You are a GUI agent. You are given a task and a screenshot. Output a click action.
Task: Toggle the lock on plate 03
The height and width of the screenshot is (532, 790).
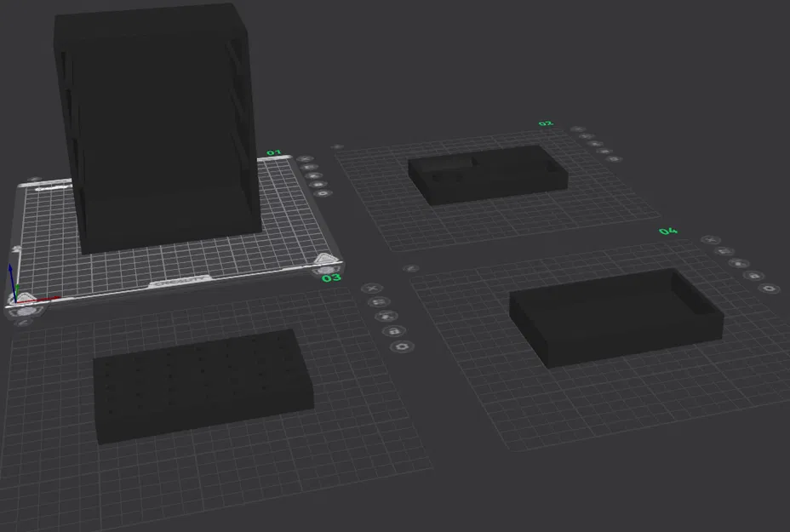coord(394,331)
